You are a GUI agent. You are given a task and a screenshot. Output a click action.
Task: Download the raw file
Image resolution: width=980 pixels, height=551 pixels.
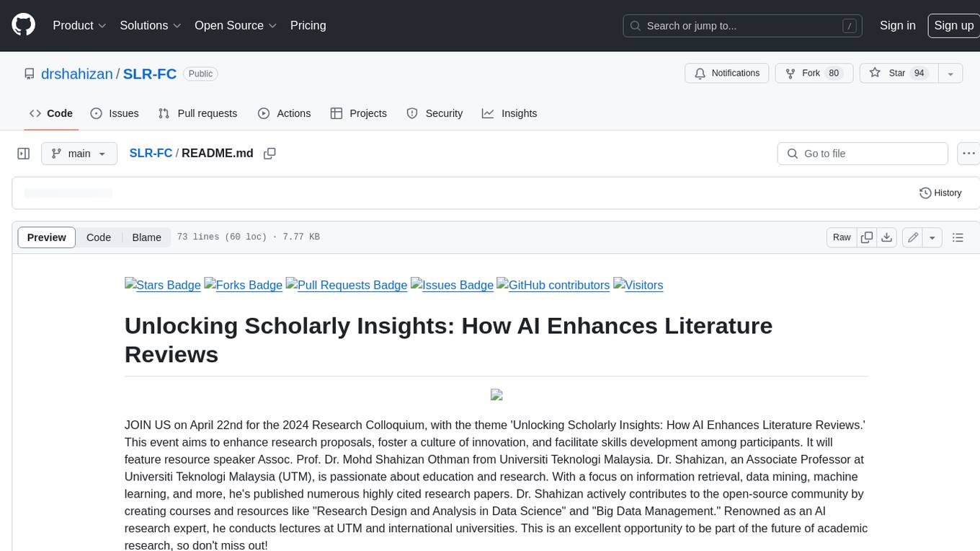coord(887,237)
